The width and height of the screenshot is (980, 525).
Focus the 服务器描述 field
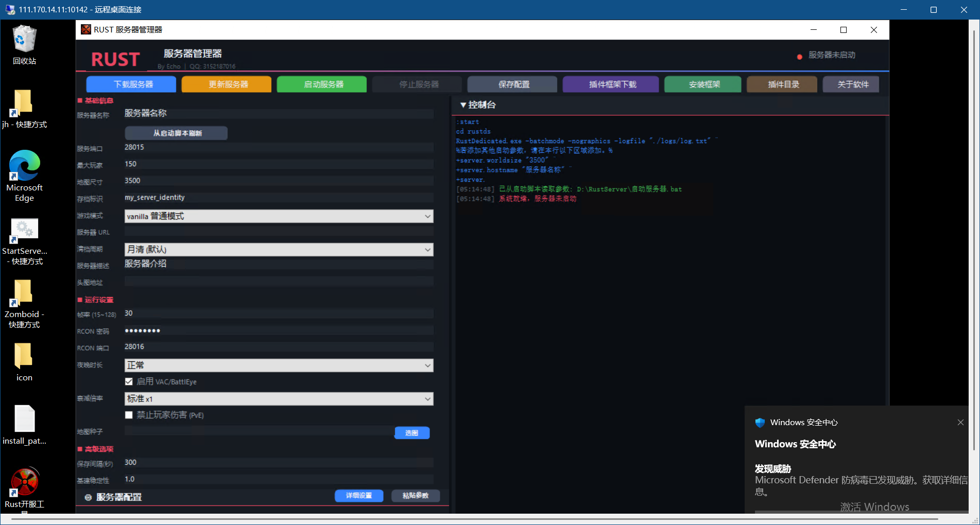click(279, 265)
